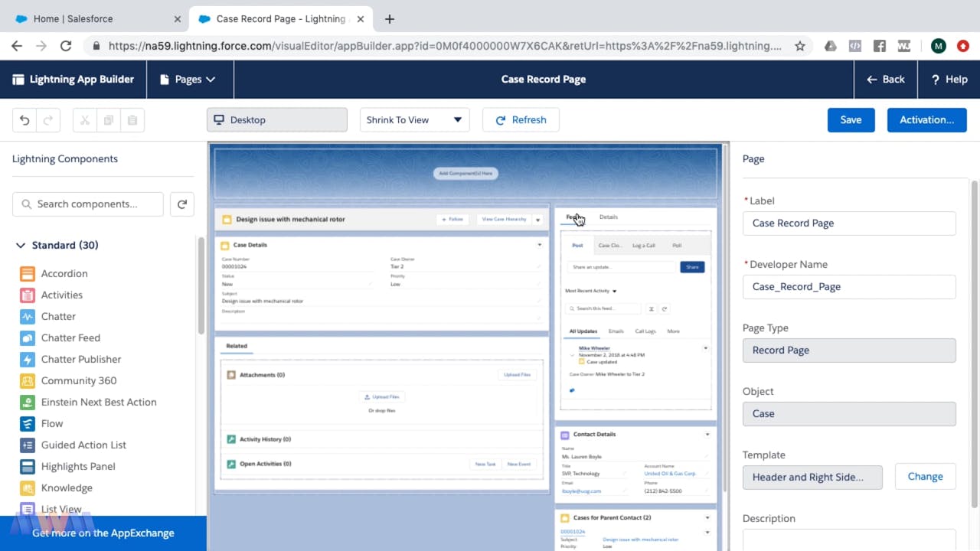Collapse the Standard (30) components section

21,246
